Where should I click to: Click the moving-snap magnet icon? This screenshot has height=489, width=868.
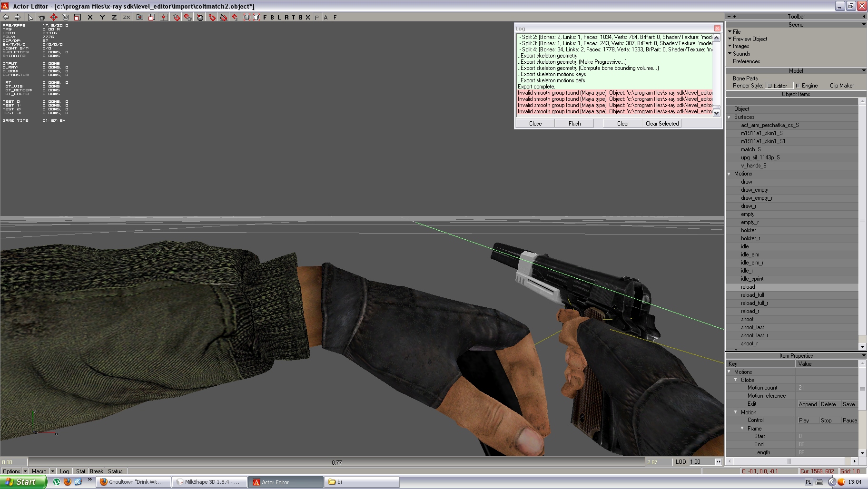click(188, 17)
